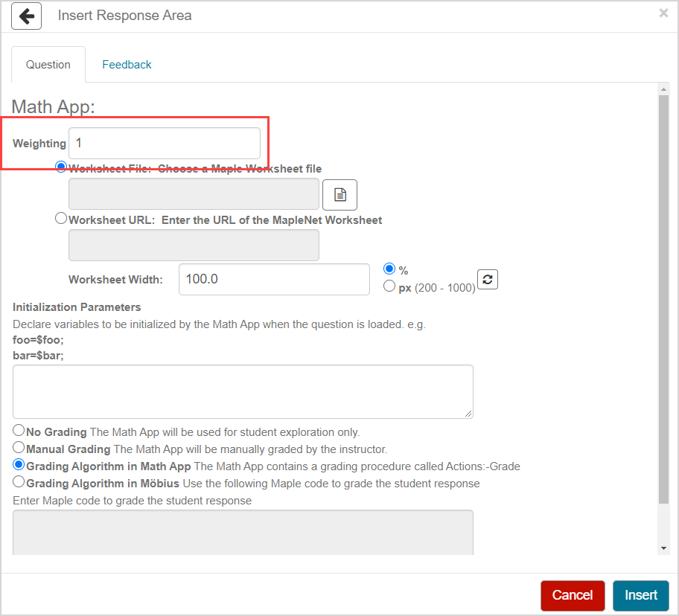Image resolution: width=679 pixels, height=616 pixels.
Task: Choose px as worksheet width unit
Action: click(389, 286)
